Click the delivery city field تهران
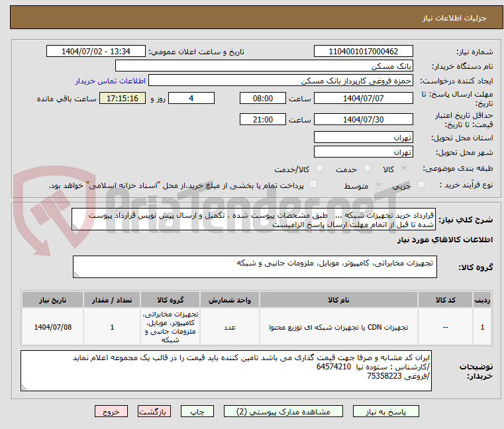Screen dimensions: 504x429 (x=363, y=152)
